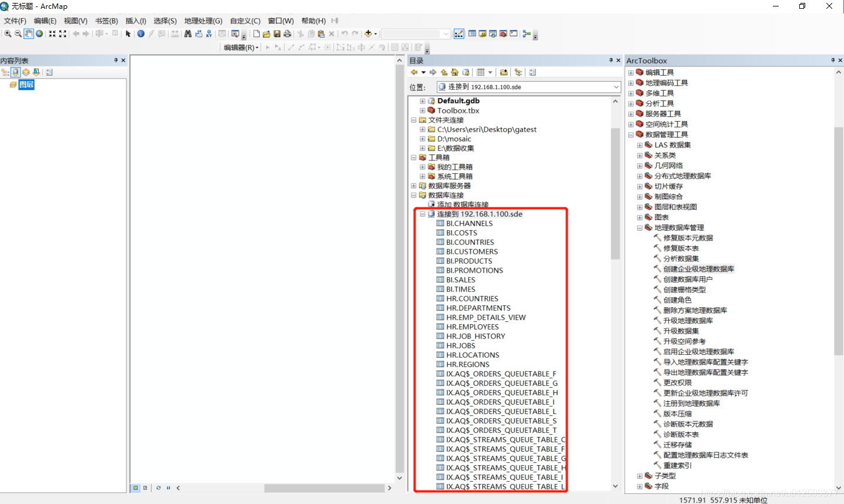Viewport: 844px width, 504px height.
Task: Expand Default.gdb in Catalog tree
Action: 422,101
